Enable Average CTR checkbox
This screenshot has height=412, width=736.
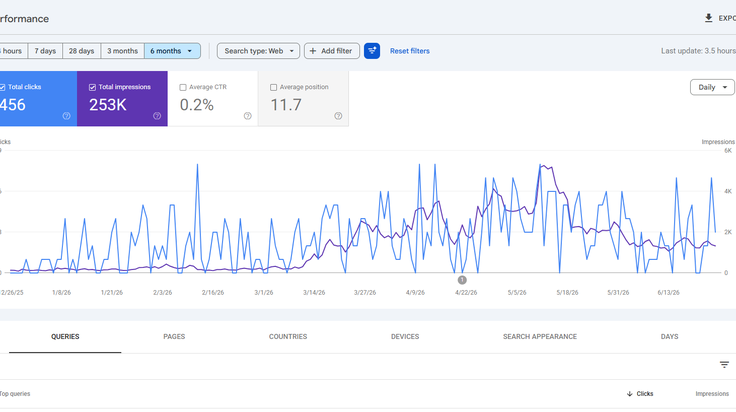click(x=183, y=87)
